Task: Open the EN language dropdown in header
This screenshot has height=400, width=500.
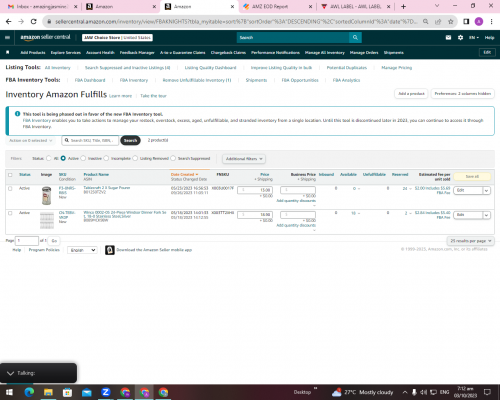Action: [x=474, y=38]
